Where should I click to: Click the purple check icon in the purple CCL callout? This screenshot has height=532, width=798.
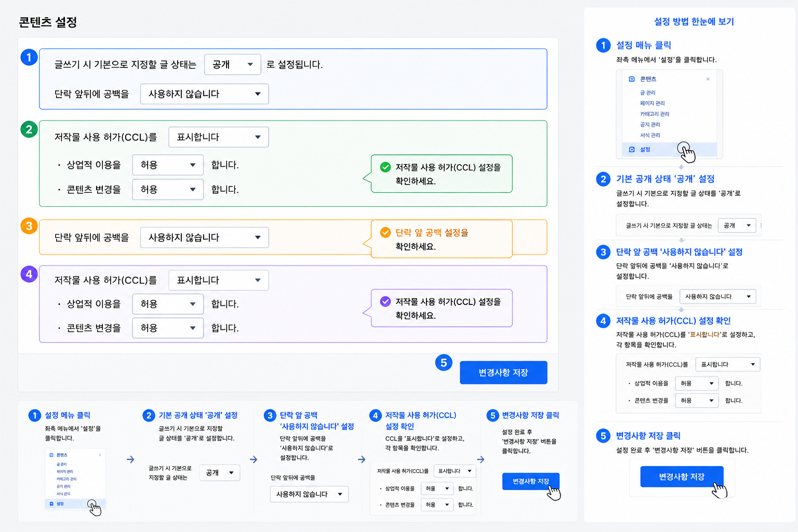click(385, 301)
